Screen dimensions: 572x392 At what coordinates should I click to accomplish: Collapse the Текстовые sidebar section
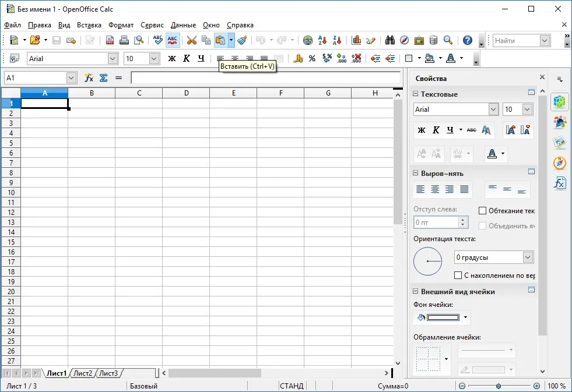[x=415, y=94]
